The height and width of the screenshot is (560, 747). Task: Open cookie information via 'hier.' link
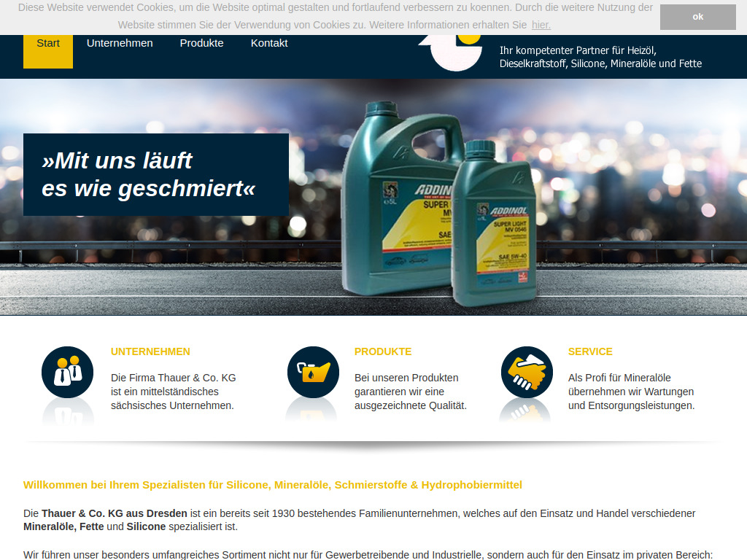pos(541,24)
